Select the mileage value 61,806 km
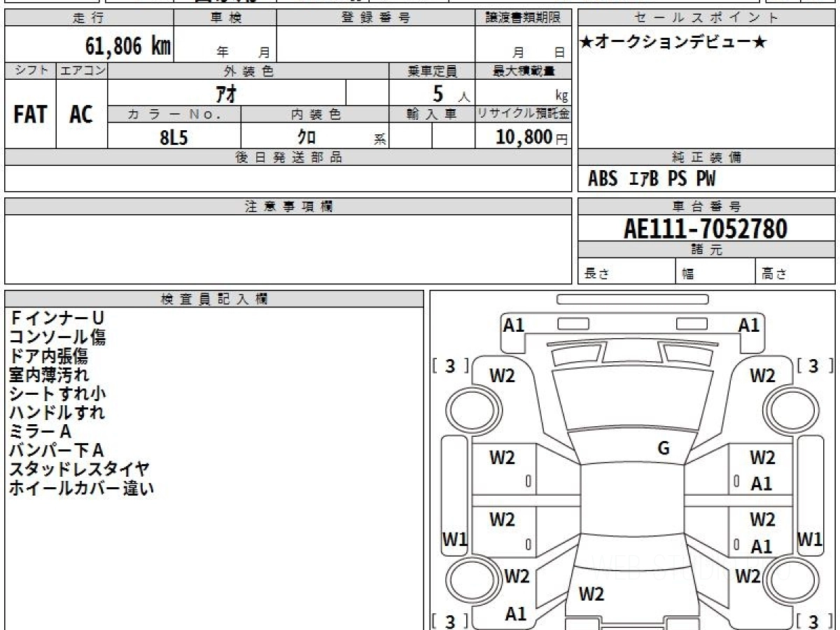840x630 pixels. [128, 47]
